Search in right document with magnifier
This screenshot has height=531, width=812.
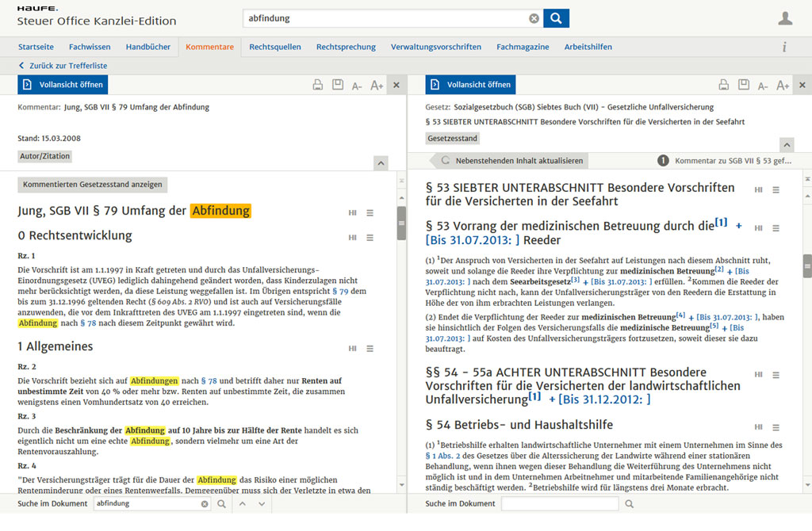pos(629,504)
